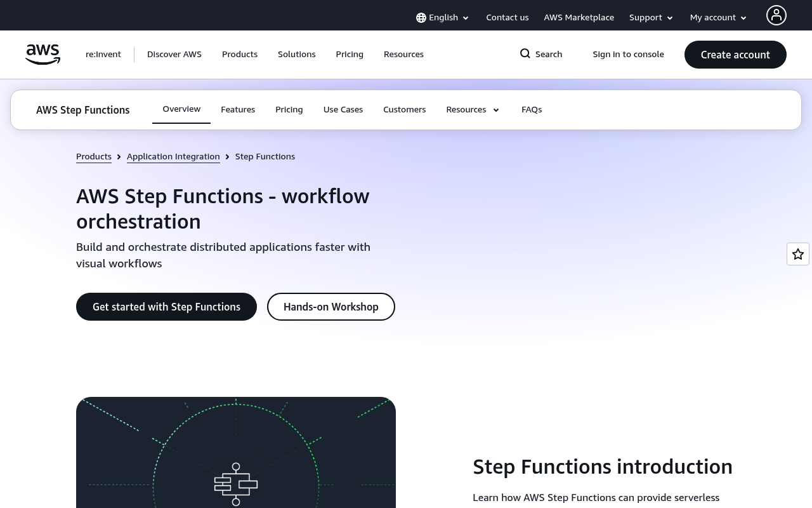Click AWS Step Functions workflow orchestration heading
Image resolution: width=812 pixels, height=508 pixels.
coord(223,209)
